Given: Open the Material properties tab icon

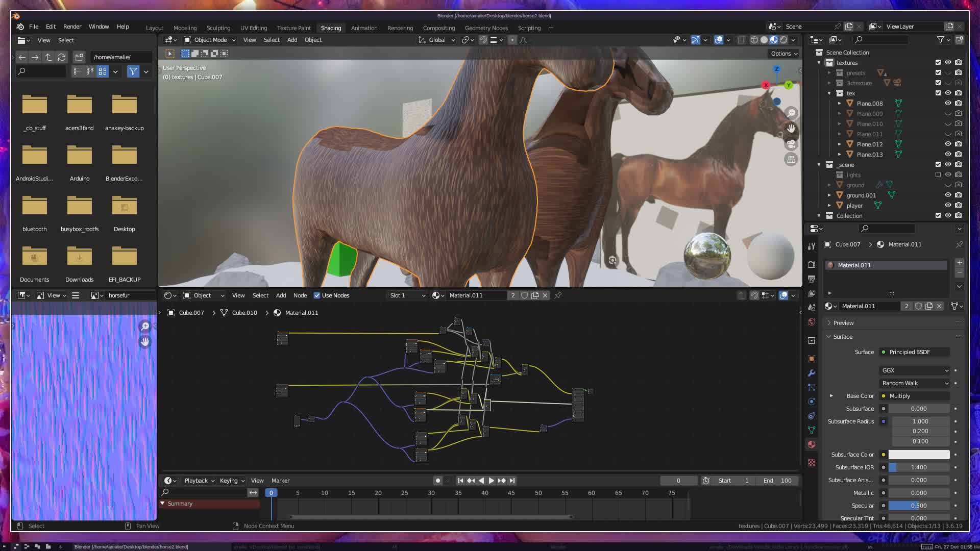Looking at the screenshot, I should coord(812,444).
